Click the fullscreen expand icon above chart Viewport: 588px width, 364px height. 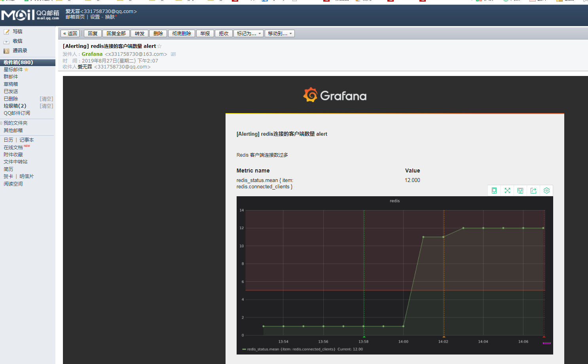tap(507, 191)
